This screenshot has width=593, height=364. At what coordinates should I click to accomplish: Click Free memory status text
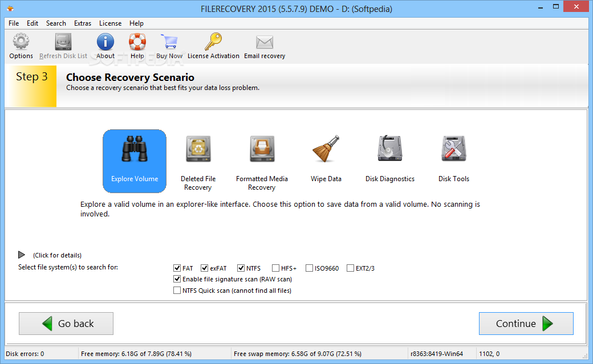(x=136, y=354)
